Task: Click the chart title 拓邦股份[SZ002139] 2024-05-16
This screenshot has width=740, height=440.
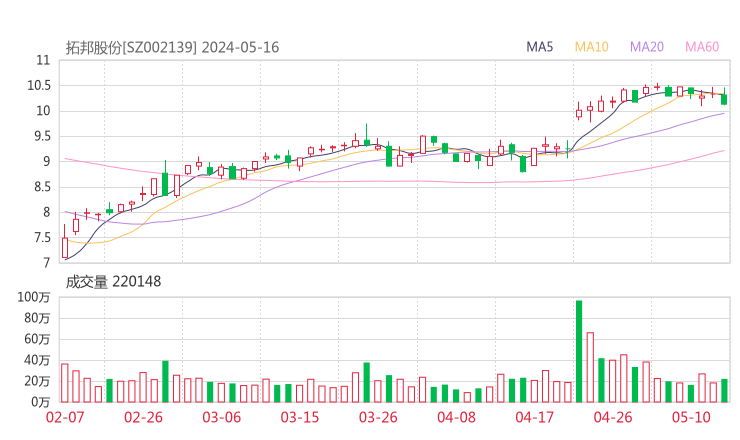Action: [172, 47]
